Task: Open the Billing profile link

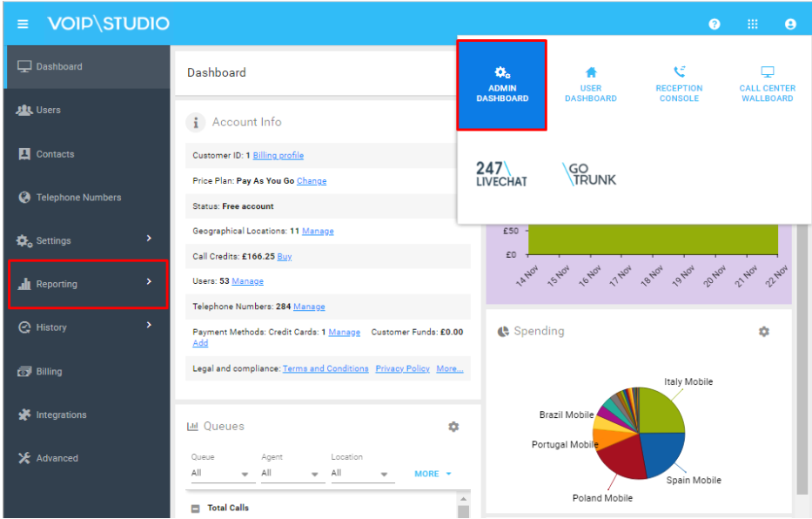Action: tap(278, 156)
